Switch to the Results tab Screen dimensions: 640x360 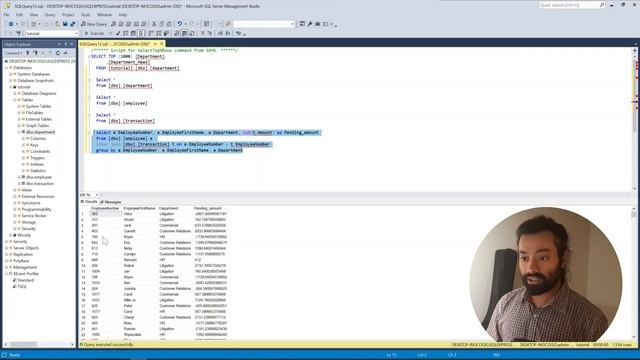[89, 202]
